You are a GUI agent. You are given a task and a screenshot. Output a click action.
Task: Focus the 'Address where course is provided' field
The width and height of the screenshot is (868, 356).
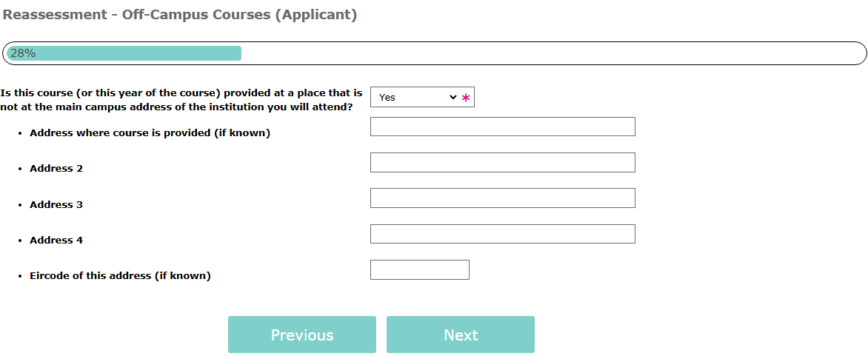point(502,127)
